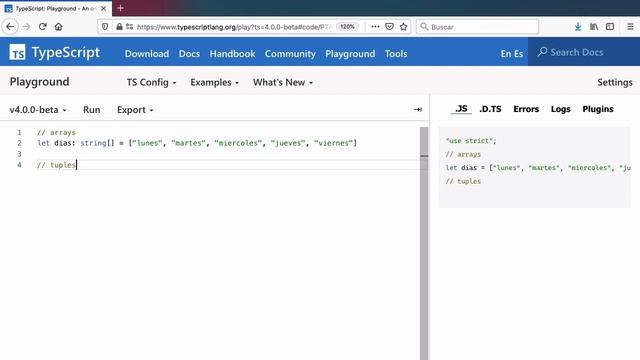Viewport: 640px width, 360px height.
Task: Click the browser URL address field
Action: [x=233, y=27]
